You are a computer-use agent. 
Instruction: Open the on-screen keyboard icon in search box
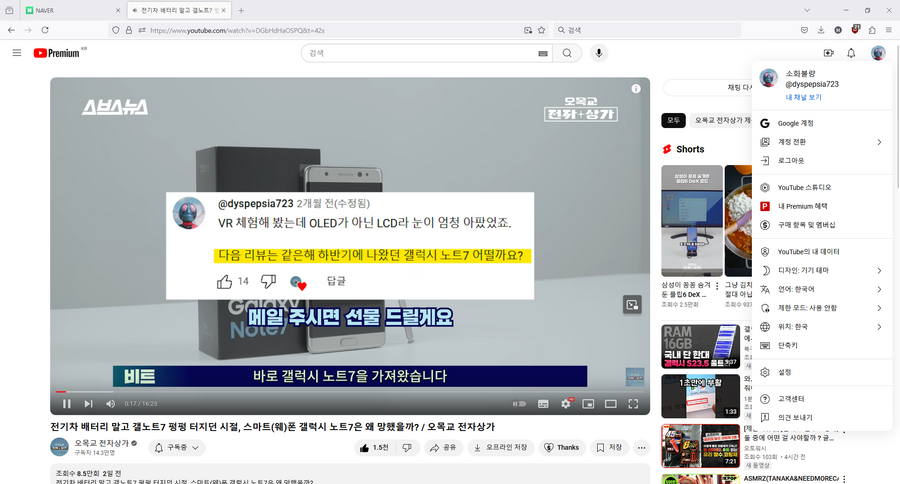coord(542,53)
